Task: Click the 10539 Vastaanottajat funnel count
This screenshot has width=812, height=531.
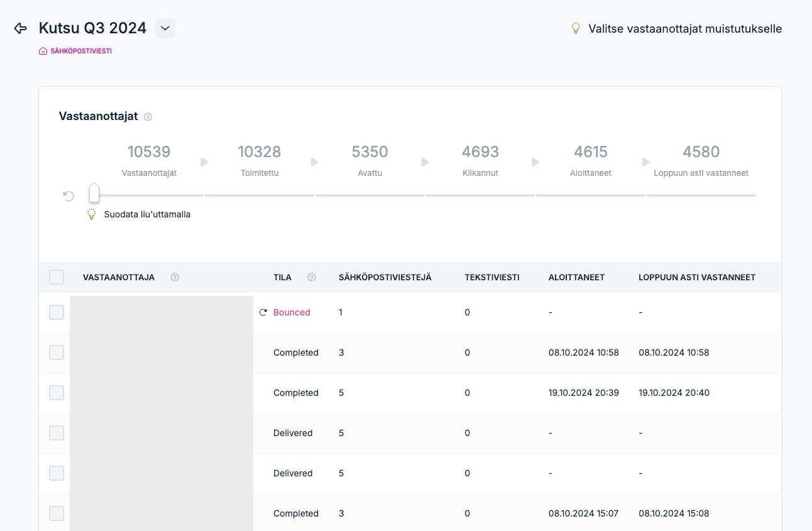Action: (149, 152)
